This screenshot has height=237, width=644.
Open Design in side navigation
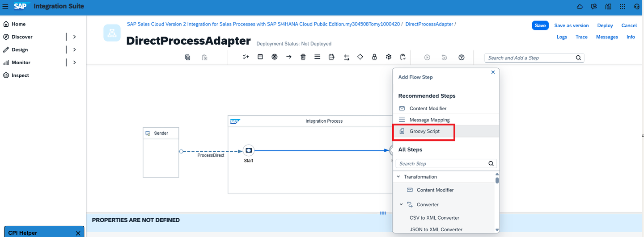[x=20, y=50]
